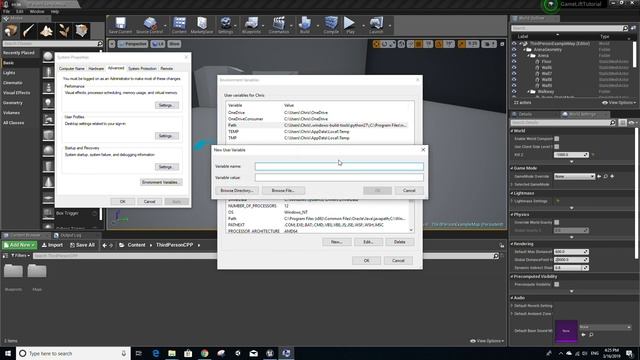Open the File menu

[7, 11]
